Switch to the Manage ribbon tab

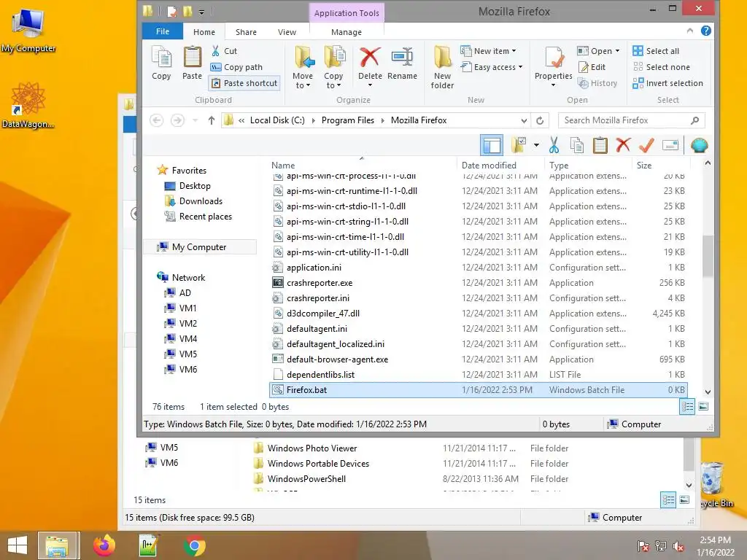point(347,32)
